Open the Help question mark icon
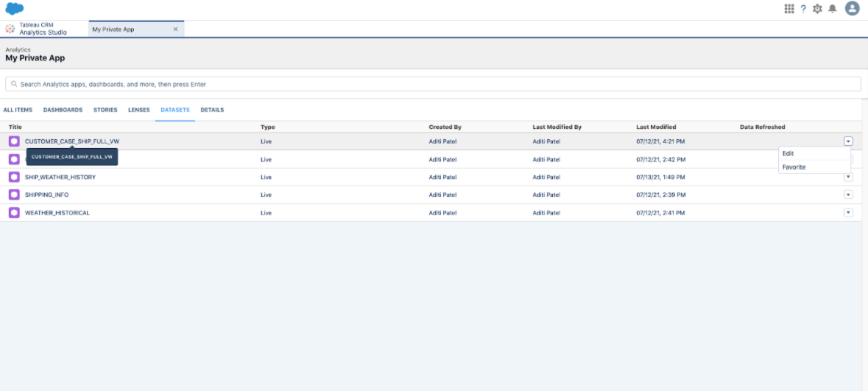The image size is (868, 392). 803,9
